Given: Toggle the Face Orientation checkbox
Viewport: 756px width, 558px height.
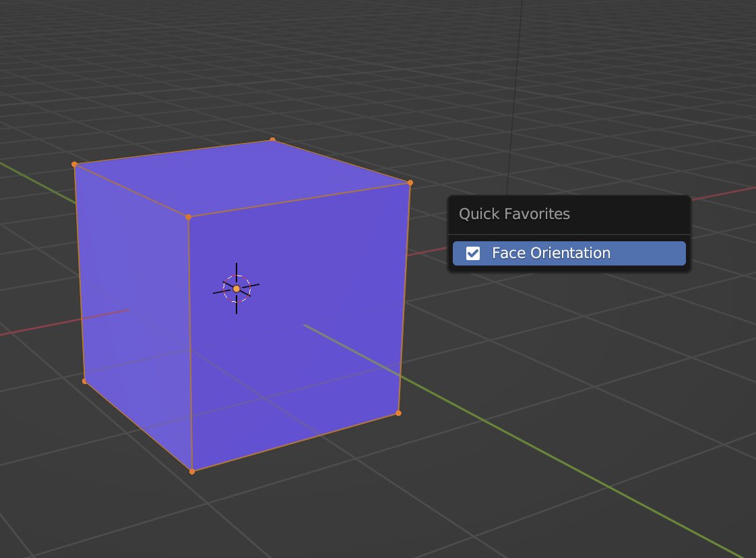Looking at the screenshot, I should pos(472,253).
